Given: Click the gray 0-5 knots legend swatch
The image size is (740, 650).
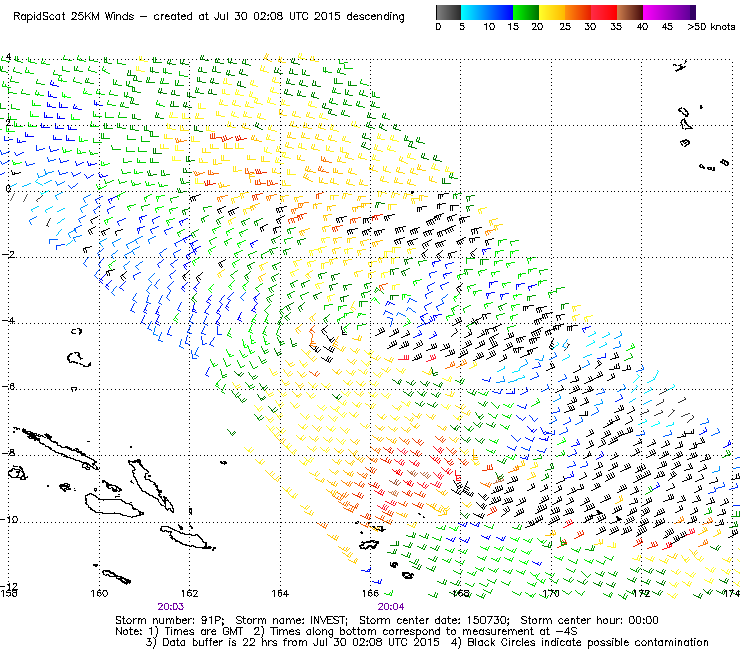Looking at the screenshot, I should click(x=448, y=12).
